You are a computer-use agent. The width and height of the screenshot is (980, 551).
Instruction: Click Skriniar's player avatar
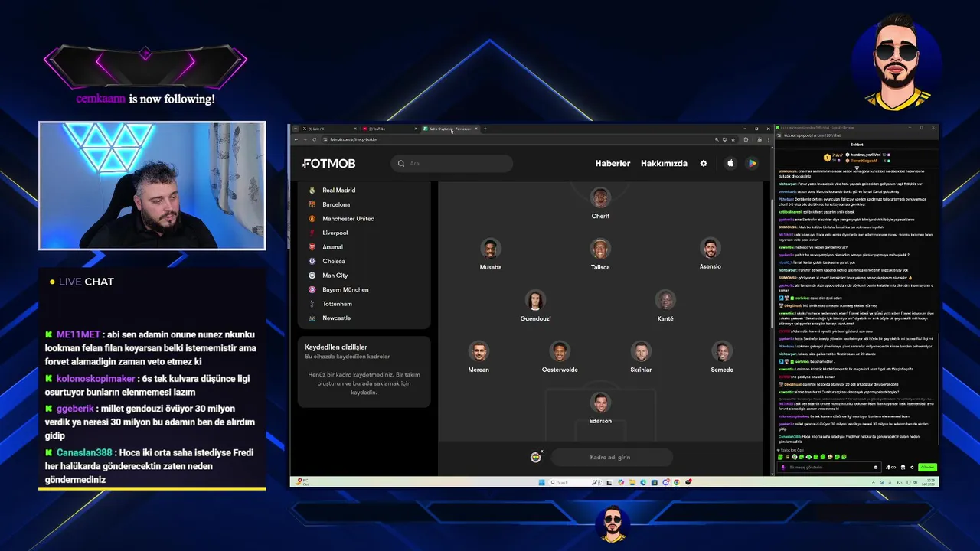(641, 351)
